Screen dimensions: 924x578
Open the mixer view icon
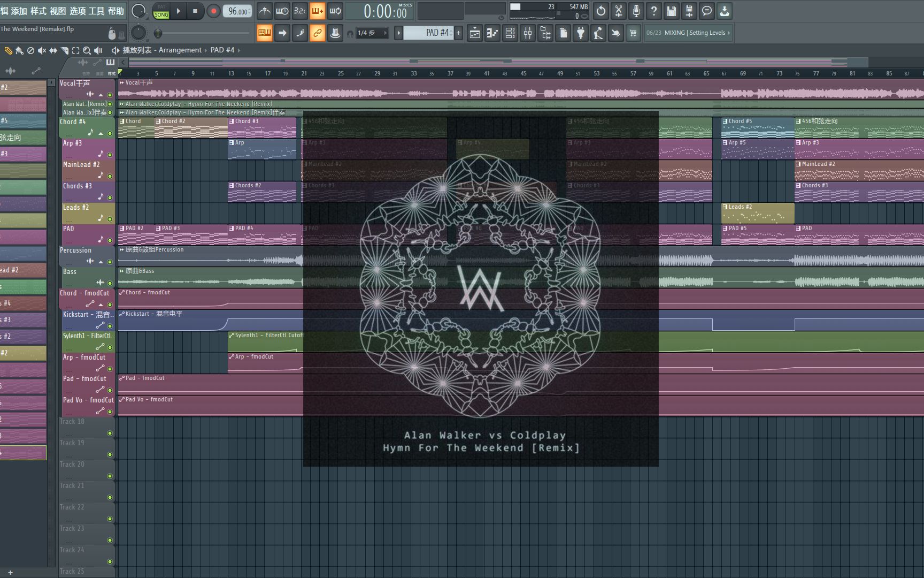coord(528,33)
